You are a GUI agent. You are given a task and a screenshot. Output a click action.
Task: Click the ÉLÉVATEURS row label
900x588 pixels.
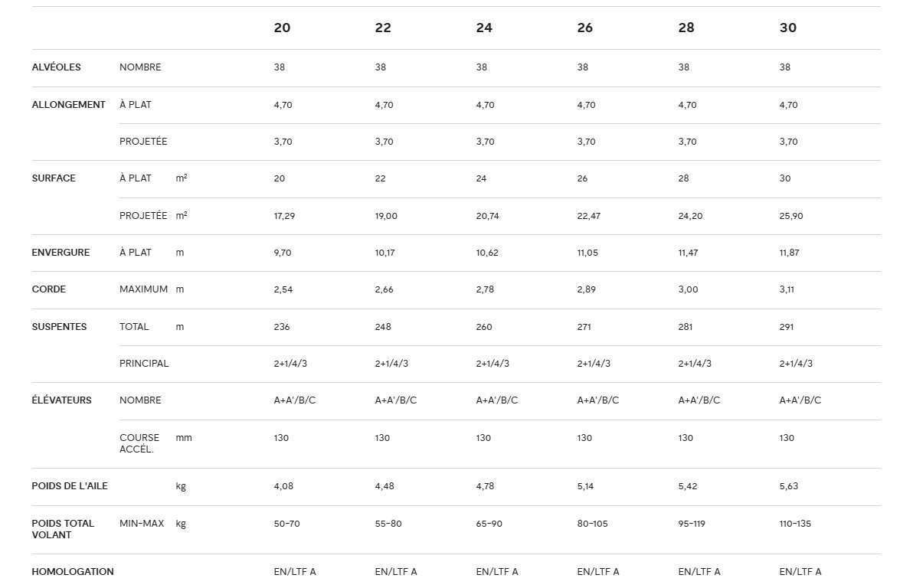pos(61,400)
